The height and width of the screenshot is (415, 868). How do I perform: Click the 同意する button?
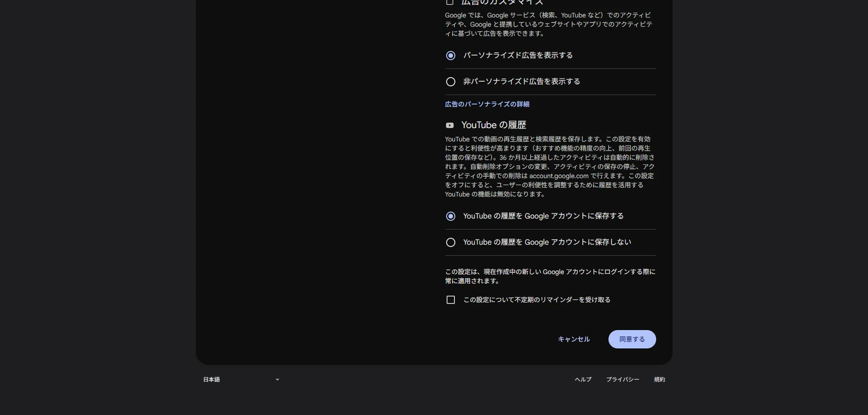click(x=632, y=339)
